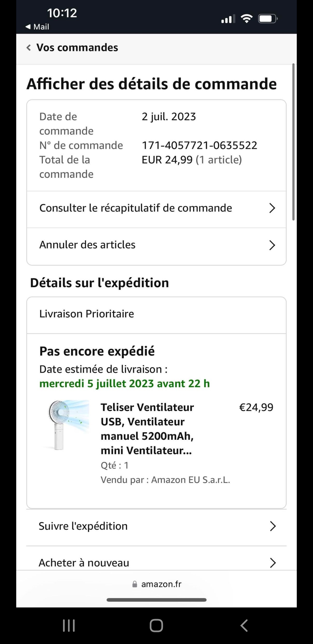This screenshot has height=644, width=313.
Task: Tap Suivre l'expédition link
Action: (x=83, y=526)
